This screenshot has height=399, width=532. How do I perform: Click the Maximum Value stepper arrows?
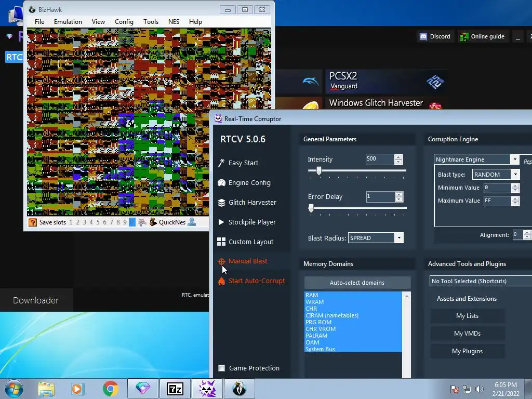coord(515,201)
